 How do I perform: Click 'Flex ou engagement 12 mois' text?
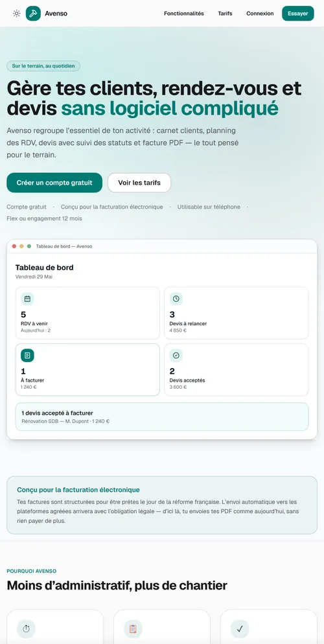coord(44,218)
